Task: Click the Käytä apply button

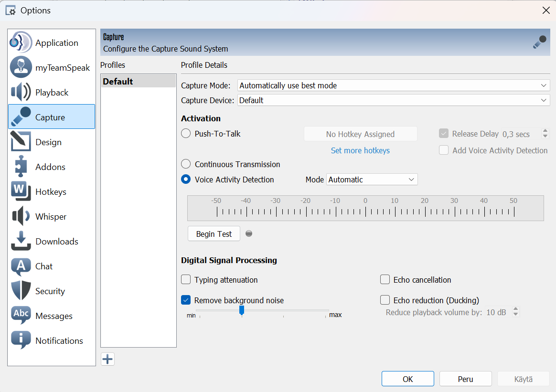Action: [x=524, y=379]
